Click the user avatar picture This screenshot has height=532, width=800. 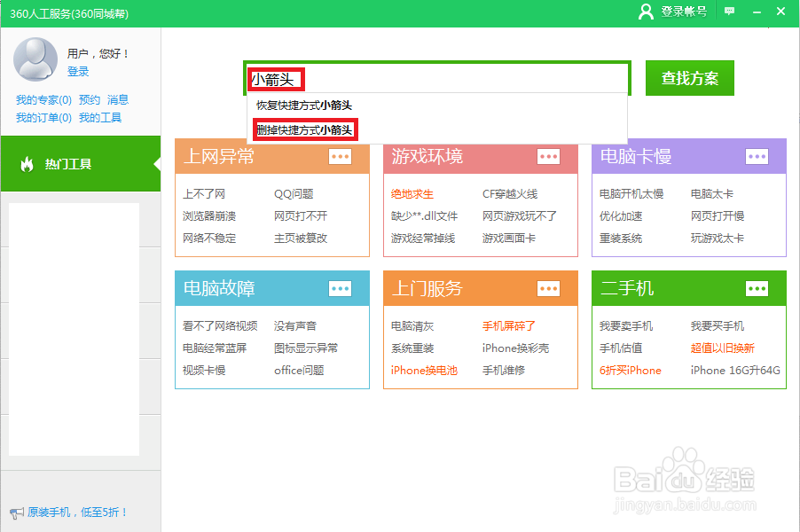[35, 59]
